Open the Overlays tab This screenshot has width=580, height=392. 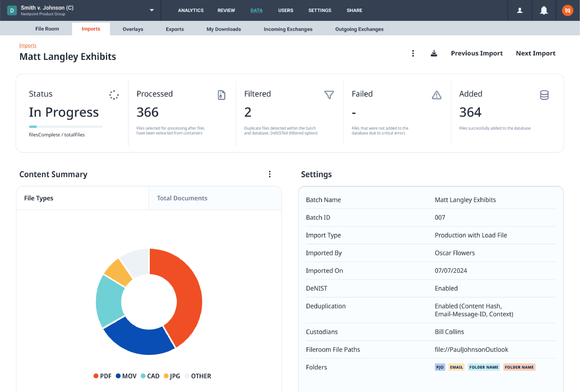(133, 29)
